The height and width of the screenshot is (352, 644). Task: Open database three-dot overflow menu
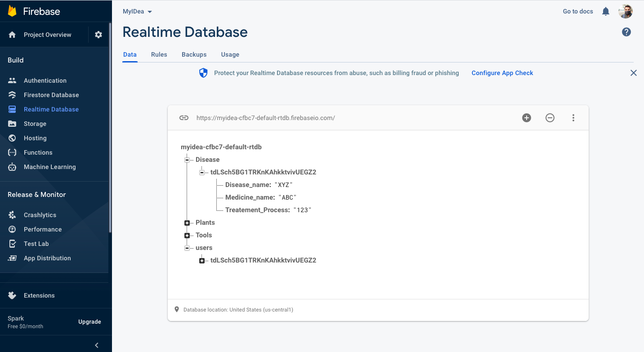point(573,118)
